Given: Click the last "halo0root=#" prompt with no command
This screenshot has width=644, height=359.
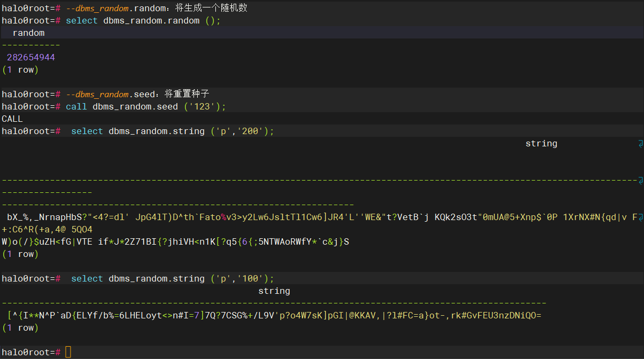Looking at the screenshot, I should click(31, 352).
